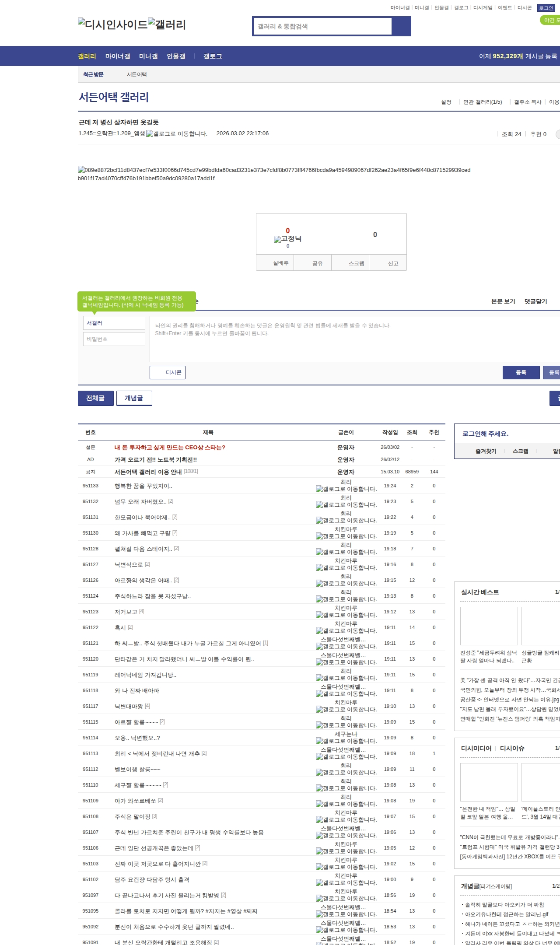The image size is (560, 945).
Task: Switch to the 개념글 tab
Action: (x=134, y=398)
